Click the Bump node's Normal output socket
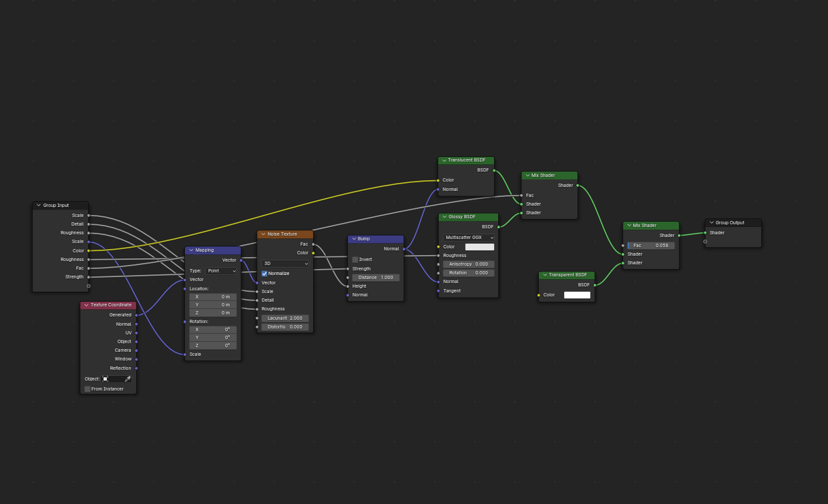This screenshot has width=828, height=504. (x=404, y=249)
